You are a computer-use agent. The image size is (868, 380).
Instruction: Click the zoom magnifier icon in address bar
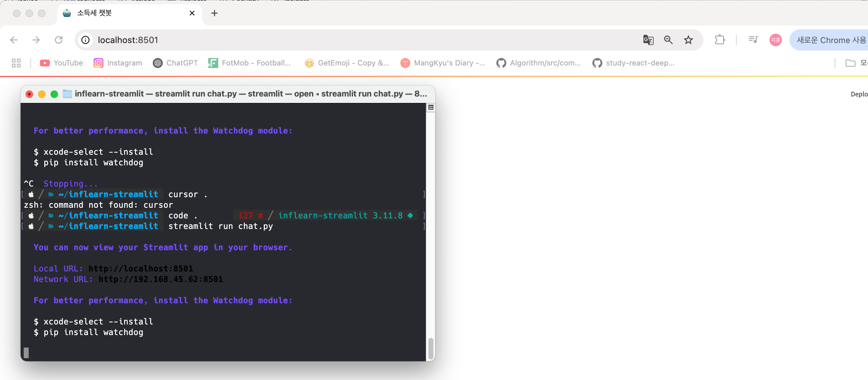click(668, 40)
